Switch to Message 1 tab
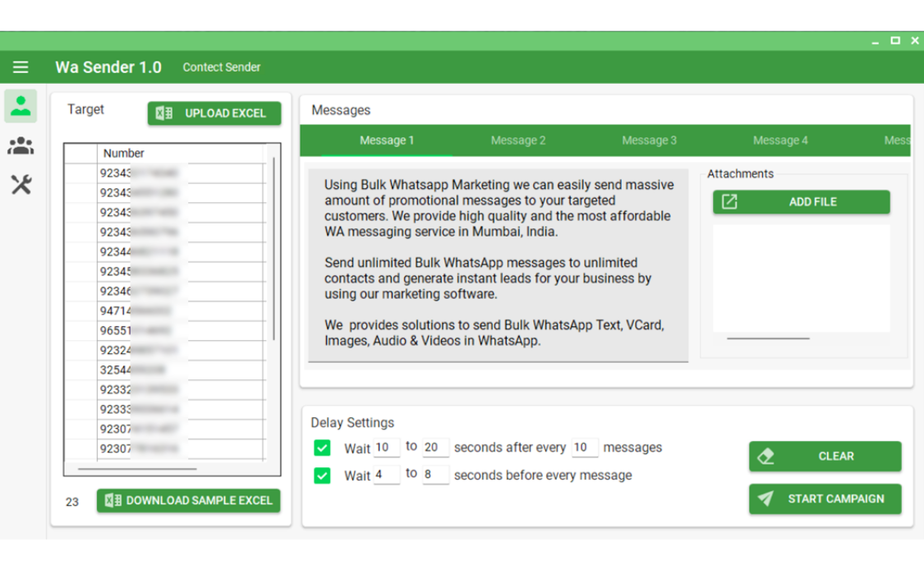The width and height of the screenshot is (924, 570). [387, 140]
